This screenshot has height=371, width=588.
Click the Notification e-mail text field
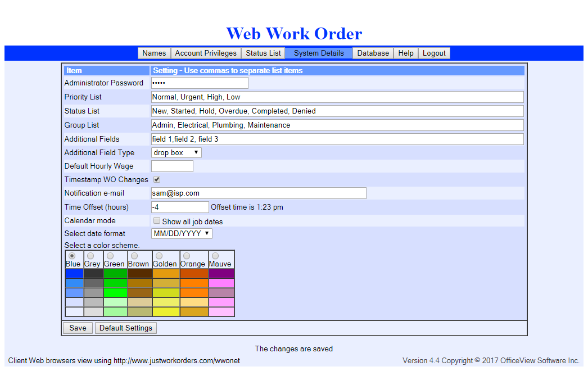pyautogui.click(x=259, y=193)
